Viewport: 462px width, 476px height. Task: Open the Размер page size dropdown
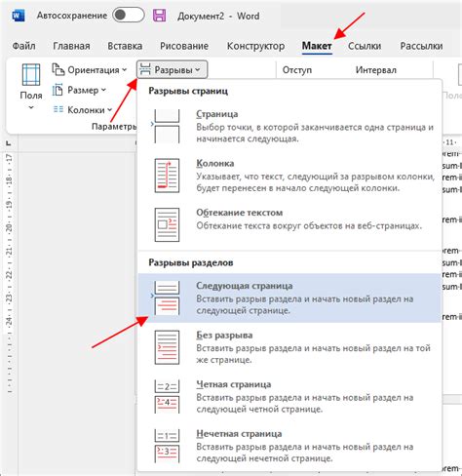79,90
